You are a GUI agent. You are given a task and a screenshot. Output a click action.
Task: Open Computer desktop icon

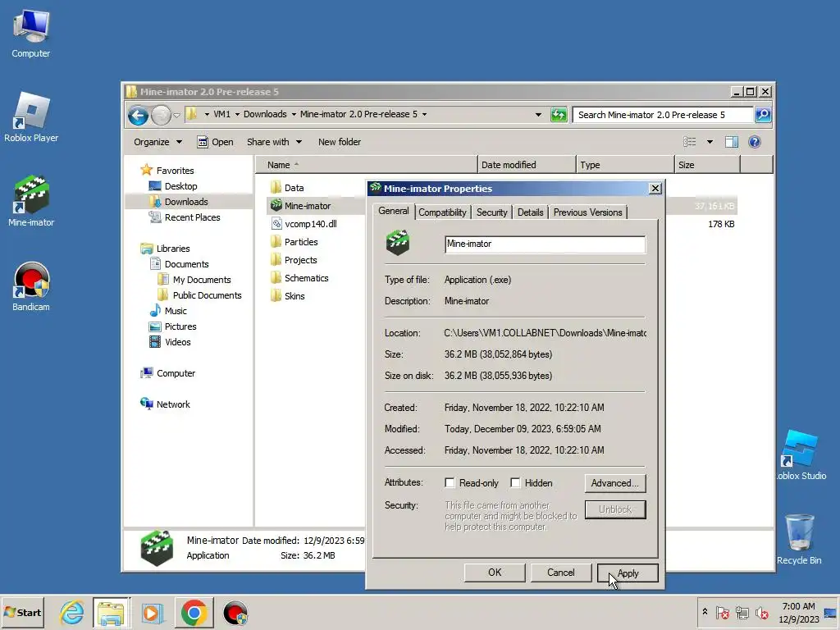[31, 34]
